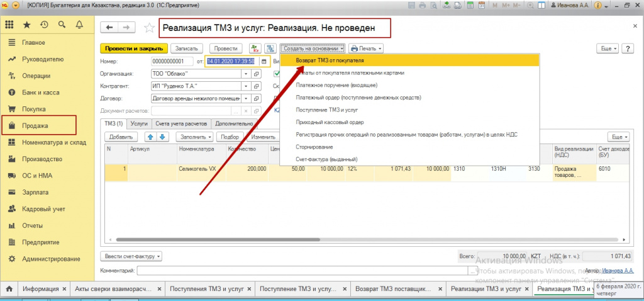Switch to the Дополнительно tab
This screenshot has width=644, height=301.
click(235, 123)
